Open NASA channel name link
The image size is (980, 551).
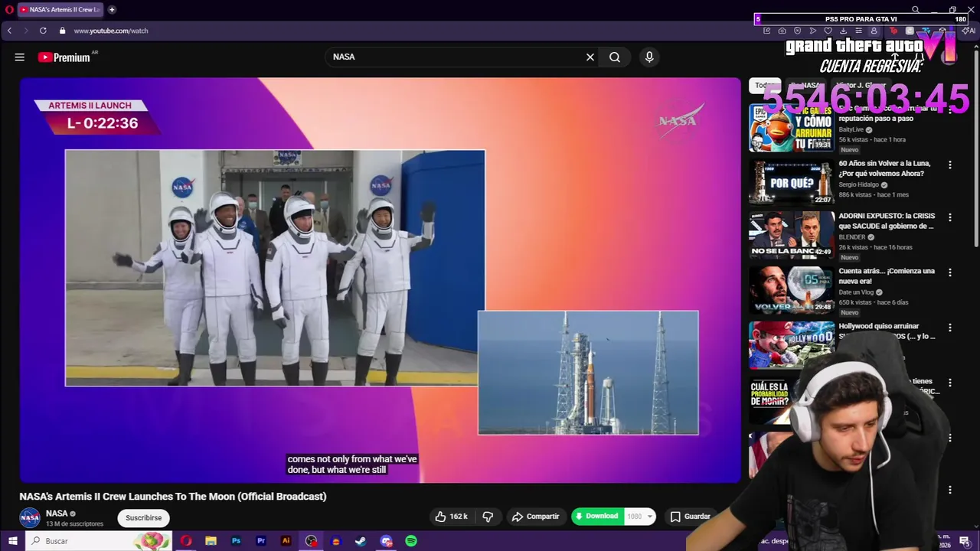[x=57, y=514]
